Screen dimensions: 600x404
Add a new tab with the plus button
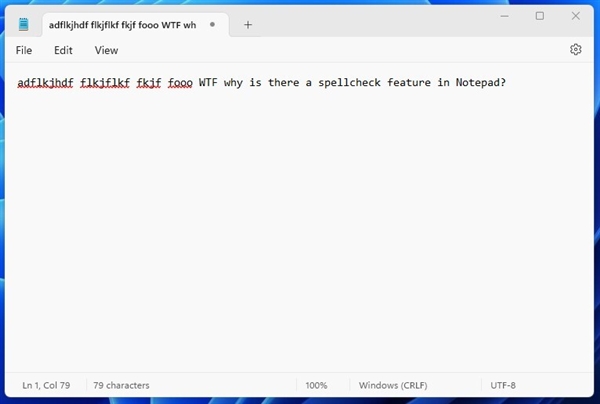[x=248, y=24]
